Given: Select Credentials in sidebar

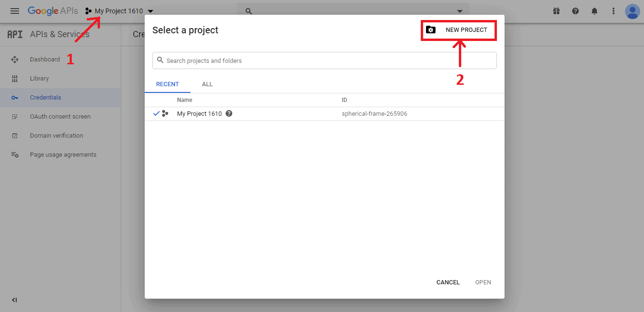Looking at the screenshot, I should pyautogui.click(x=46, y=98).
